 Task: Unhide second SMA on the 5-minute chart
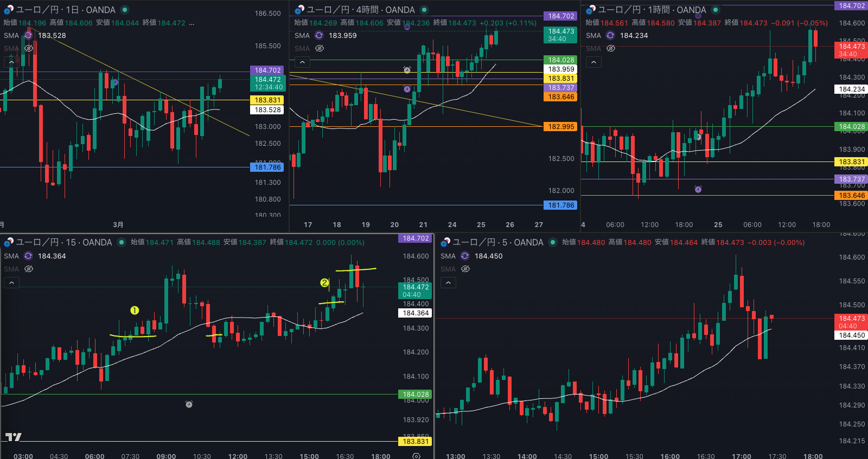465,269
